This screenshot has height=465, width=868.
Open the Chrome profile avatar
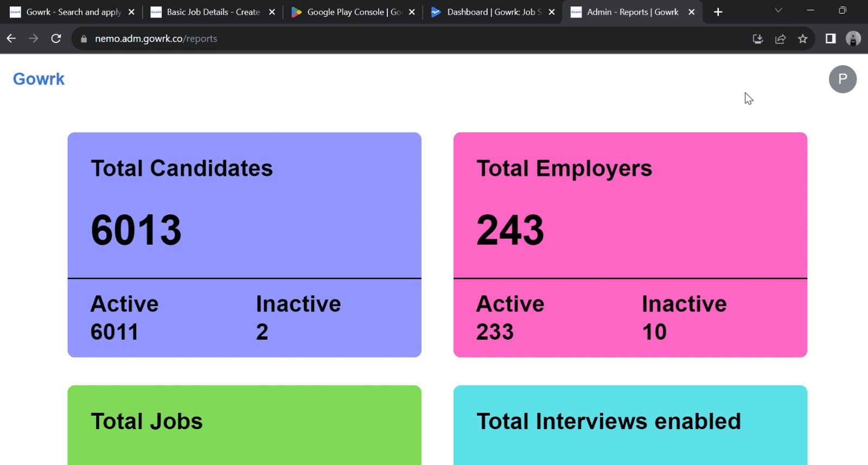point(853,39)
